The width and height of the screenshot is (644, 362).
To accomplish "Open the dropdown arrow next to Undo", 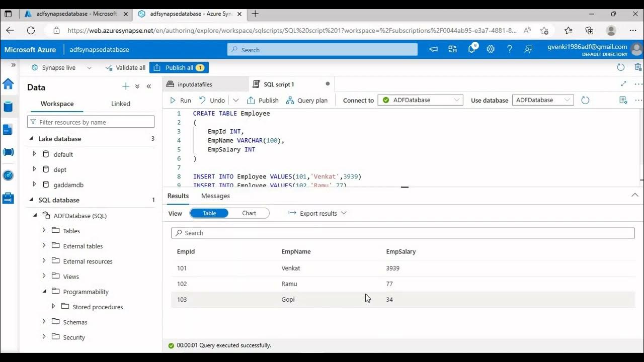I will (x=236, y=100).
